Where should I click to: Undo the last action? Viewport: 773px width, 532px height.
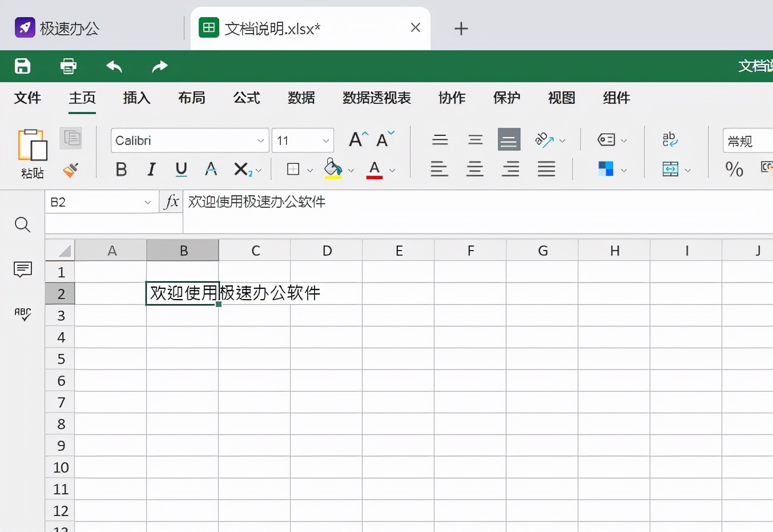tap(114, 67)
